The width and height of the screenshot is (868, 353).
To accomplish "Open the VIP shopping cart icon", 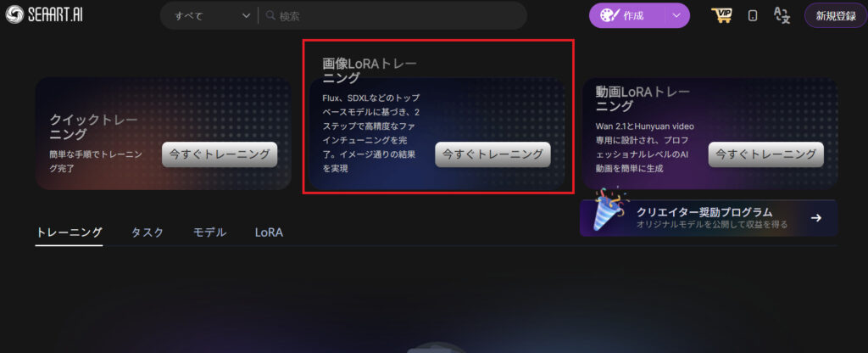I will click(721, 15).
